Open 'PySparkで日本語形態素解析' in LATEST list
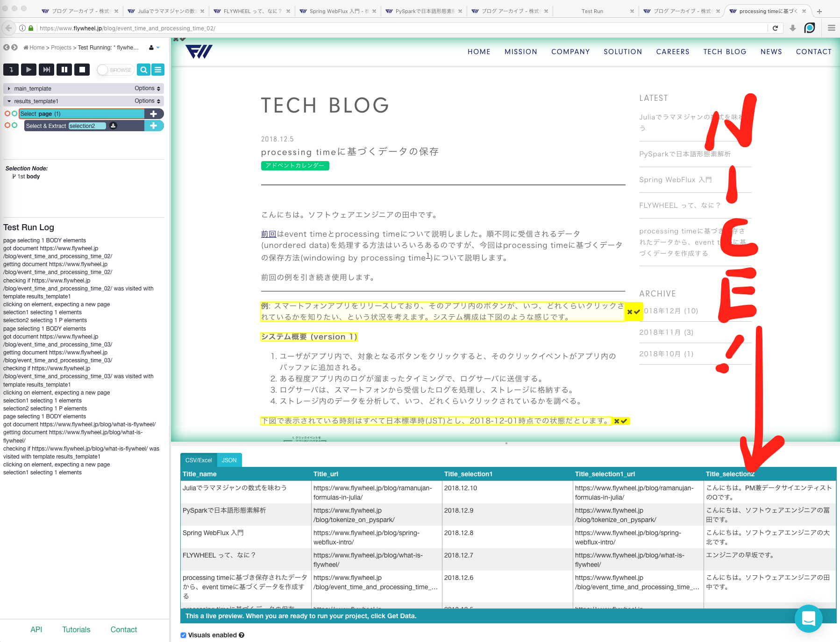Viewport: 840px width, 642px height. click(685, 154)
